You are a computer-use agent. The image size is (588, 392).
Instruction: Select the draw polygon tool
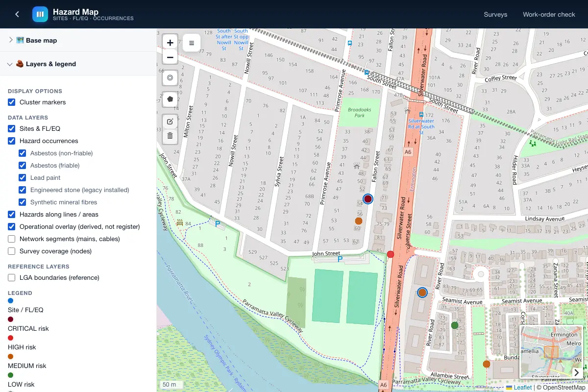[170, 99]
